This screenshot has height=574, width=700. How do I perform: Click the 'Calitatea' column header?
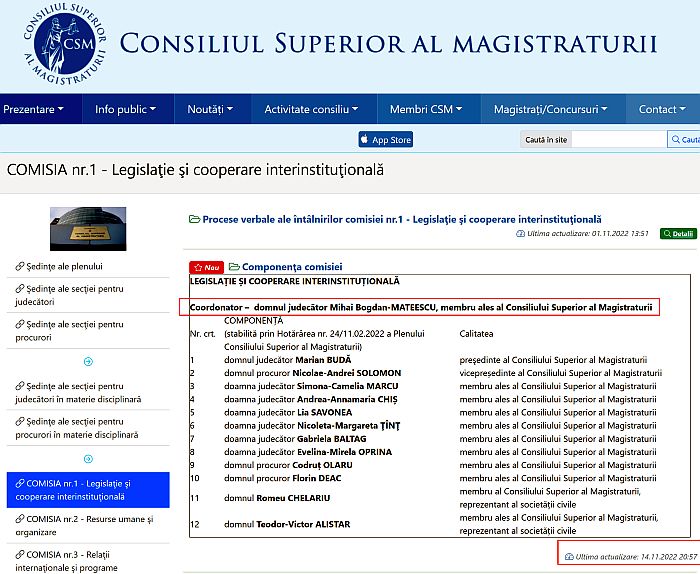click(x=476, y=333)
